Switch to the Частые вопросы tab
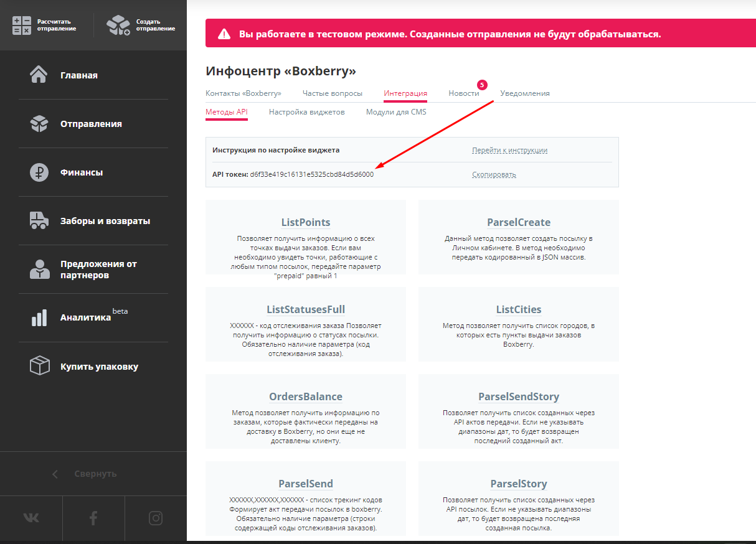756x544 pixels. [333, 93]
